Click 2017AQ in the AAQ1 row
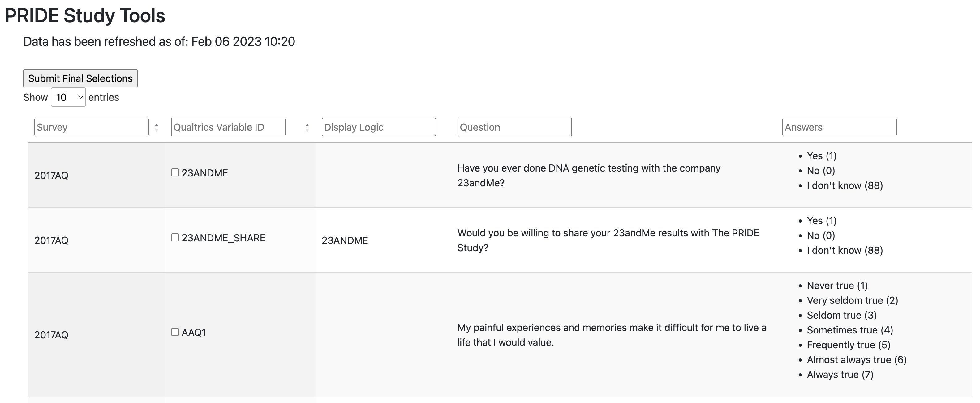This screenshot has width=980, height=403. [x=51, y=335]
